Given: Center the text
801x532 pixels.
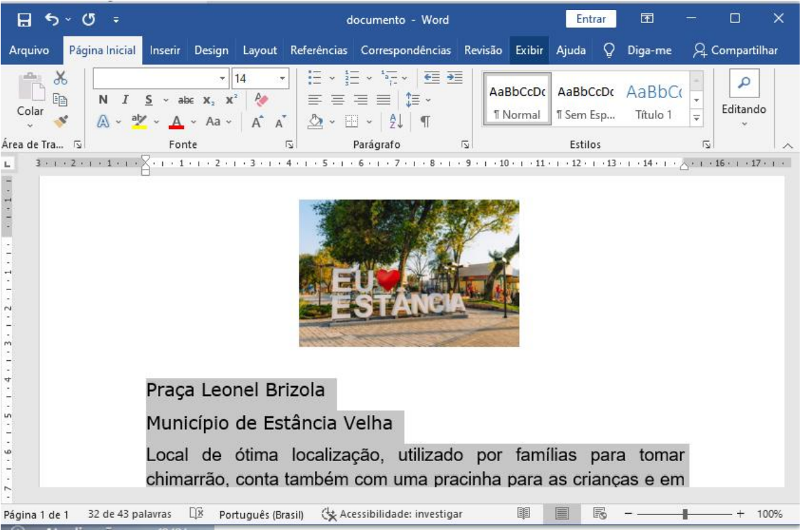Looking at the screenshot, I should coord(338,99).
